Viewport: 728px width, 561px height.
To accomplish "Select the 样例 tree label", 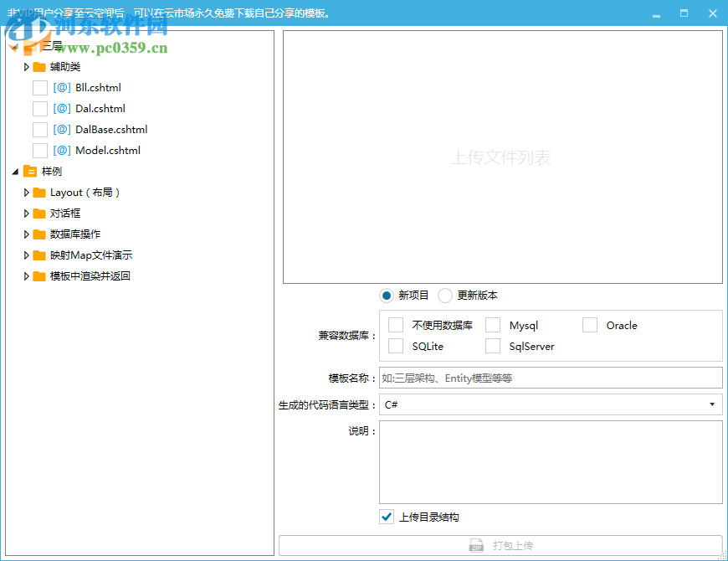I will (52, 172).
